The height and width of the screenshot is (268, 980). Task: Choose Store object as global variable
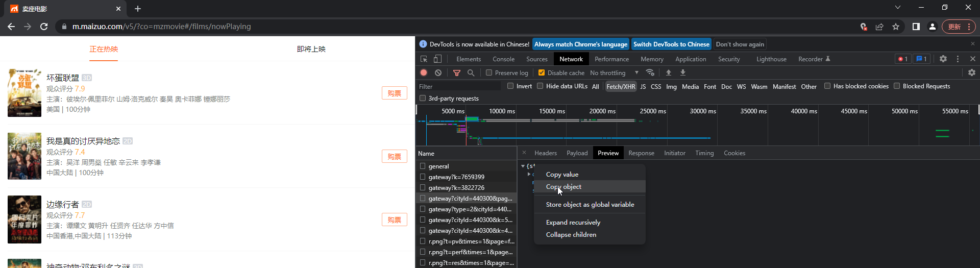[x=590, y=205]
